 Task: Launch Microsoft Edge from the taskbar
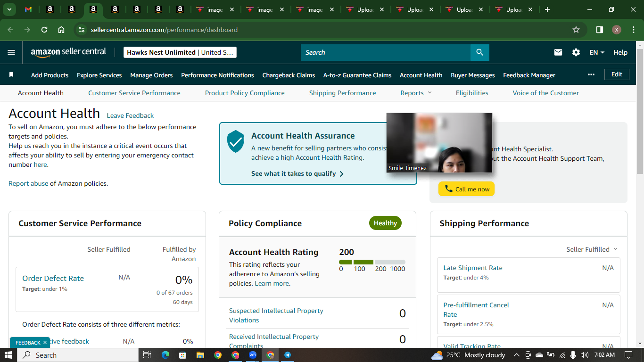pyautogui.click(x=165, y=355)
